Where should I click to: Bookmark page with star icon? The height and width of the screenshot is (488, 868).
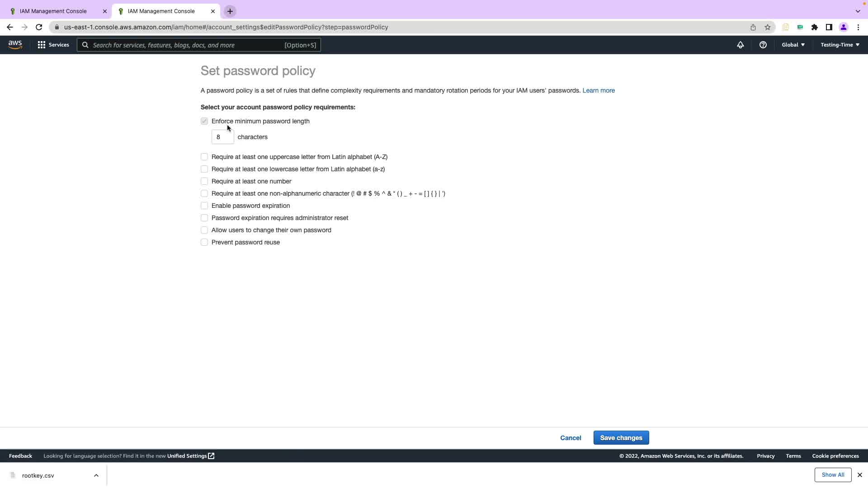[x=767, y=27]
